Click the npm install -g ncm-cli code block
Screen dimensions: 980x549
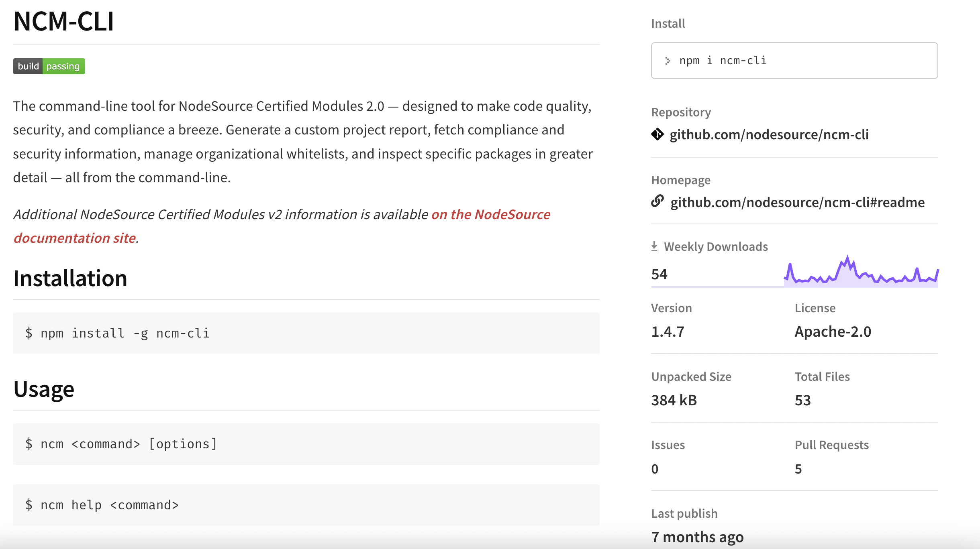[x=306, y=333]
